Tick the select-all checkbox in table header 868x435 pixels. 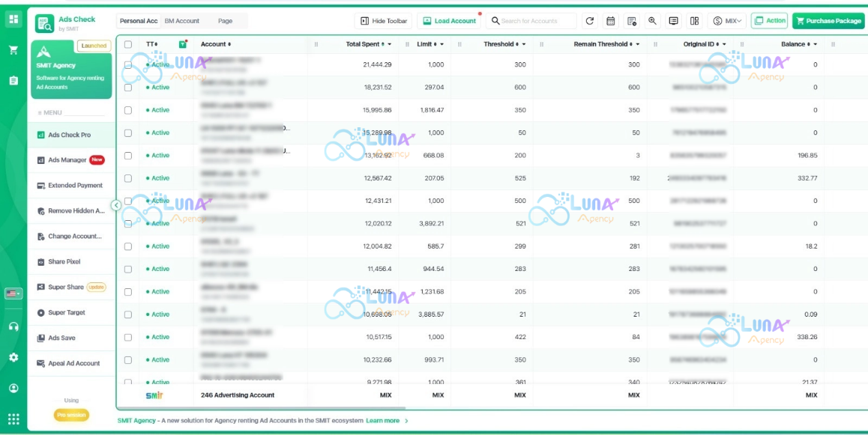pos(128,44)
